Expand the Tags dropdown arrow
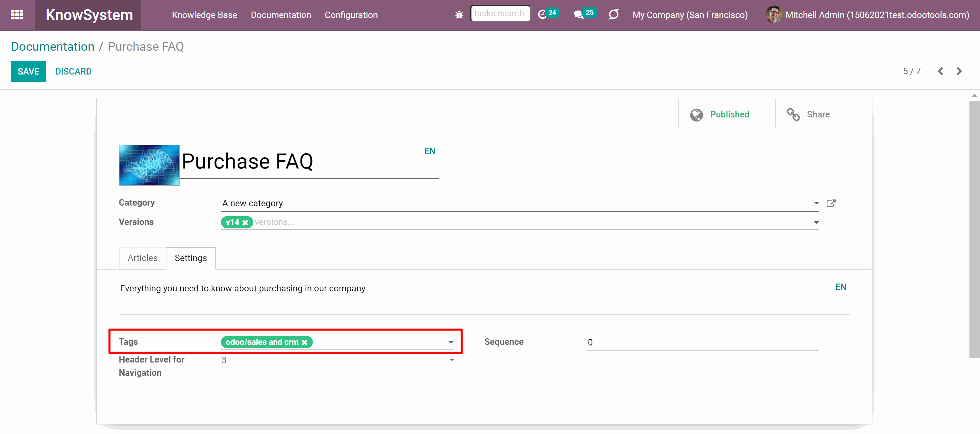This screenshot has height=434, width=980. (451, 342)
